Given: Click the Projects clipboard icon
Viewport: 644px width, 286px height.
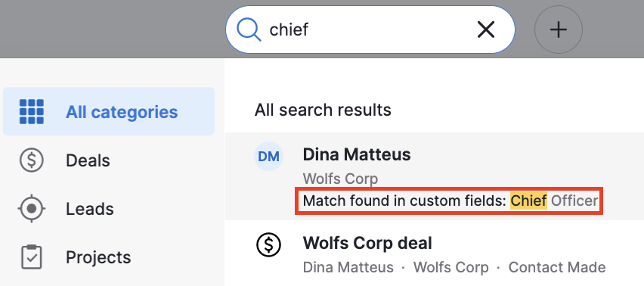Looking at the screenshot, I should click(x=32, y=256).
